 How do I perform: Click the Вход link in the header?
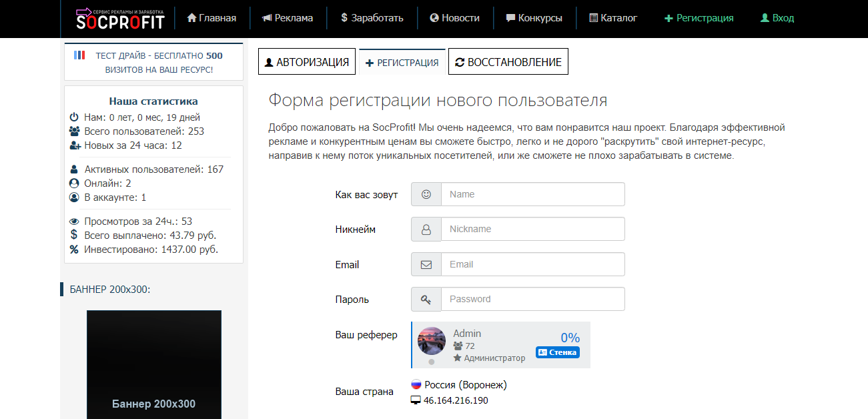point(777,18)
